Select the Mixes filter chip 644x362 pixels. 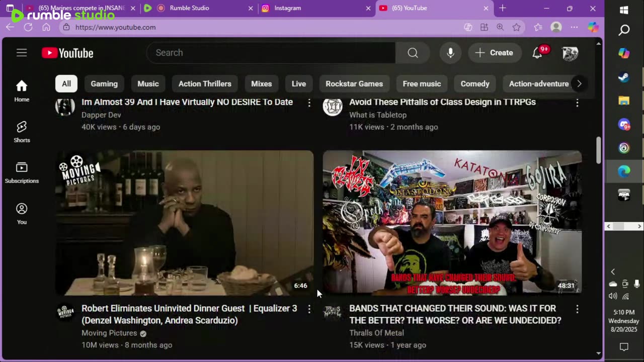tap(262, 84)
